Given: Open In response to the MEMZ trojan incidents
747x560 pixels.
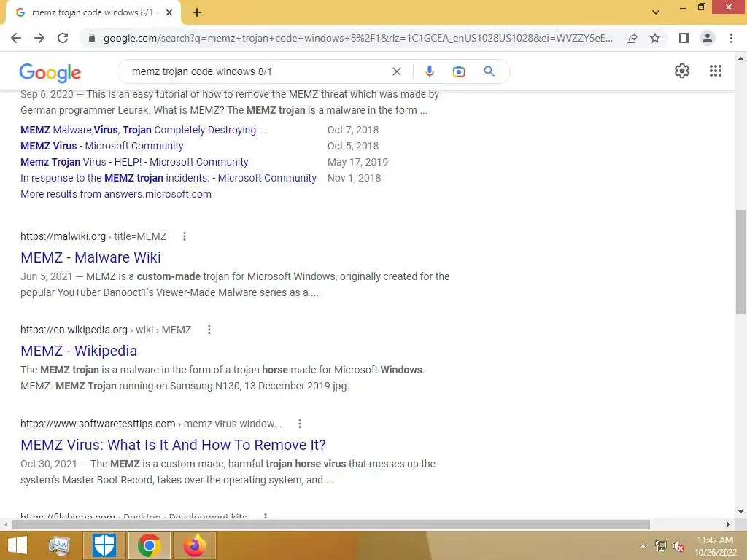Looking at the screenshot, I should pyautogui.click(x=169, y=178).
